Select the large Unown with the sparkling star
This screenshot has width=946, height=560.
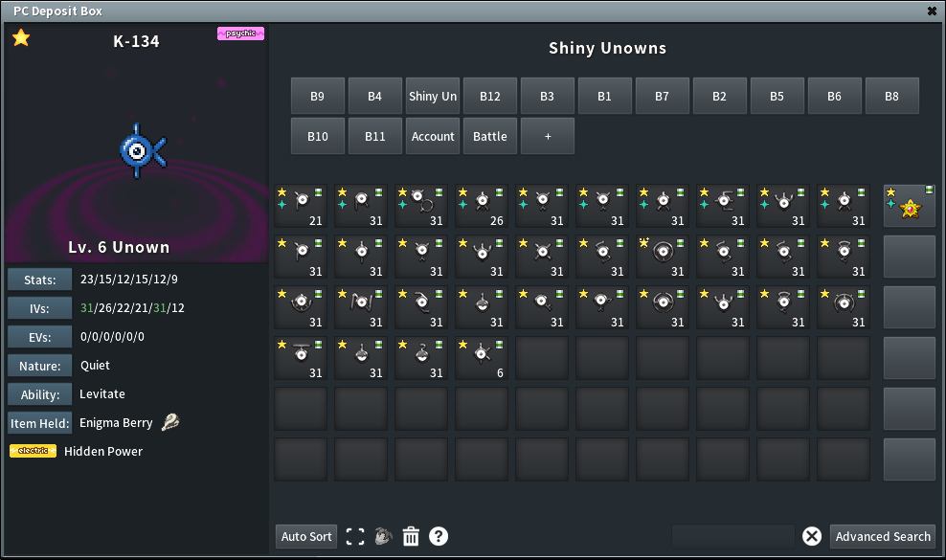(663, 257)
